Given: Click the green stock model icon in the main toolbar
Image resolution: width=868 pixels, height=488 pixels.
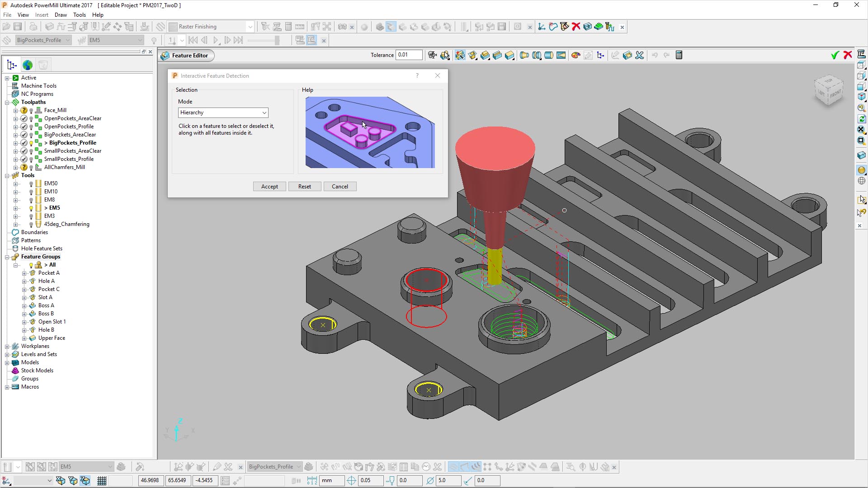Looking at the screenshot, I should click(599, 27).
